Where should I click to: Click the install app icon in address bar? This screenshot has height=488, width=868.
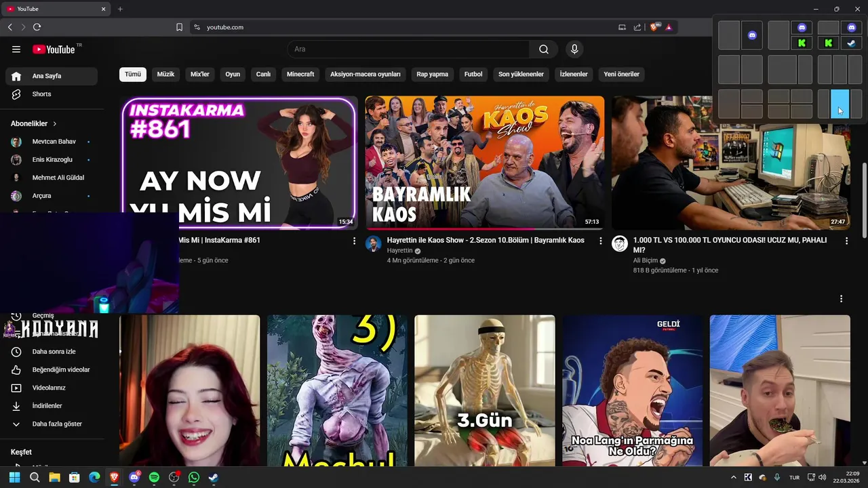click(622, 27)
